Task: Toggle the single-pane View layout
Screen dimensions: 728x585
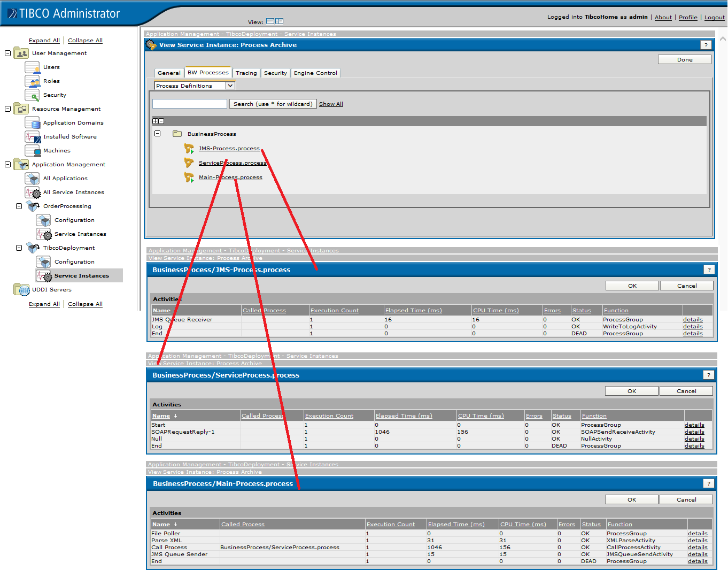Action: (271, 21)
